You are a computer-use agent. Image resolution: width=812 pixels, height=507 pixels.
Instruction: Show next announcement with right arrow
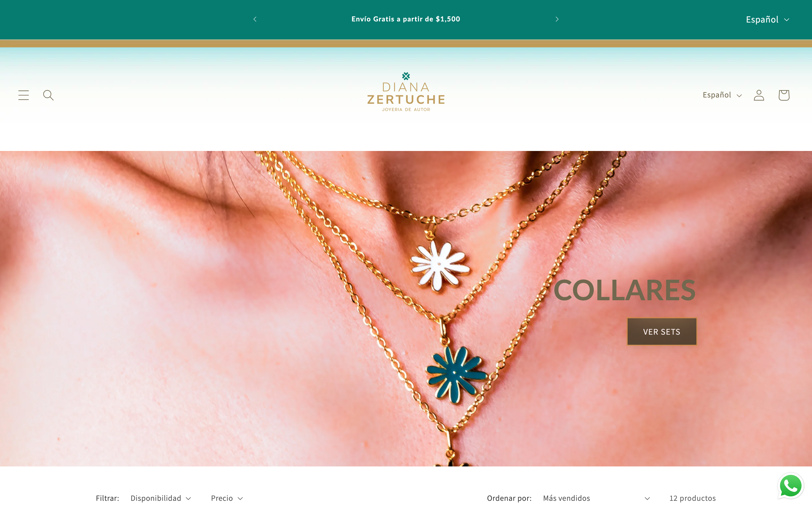(x=557, y=19)
